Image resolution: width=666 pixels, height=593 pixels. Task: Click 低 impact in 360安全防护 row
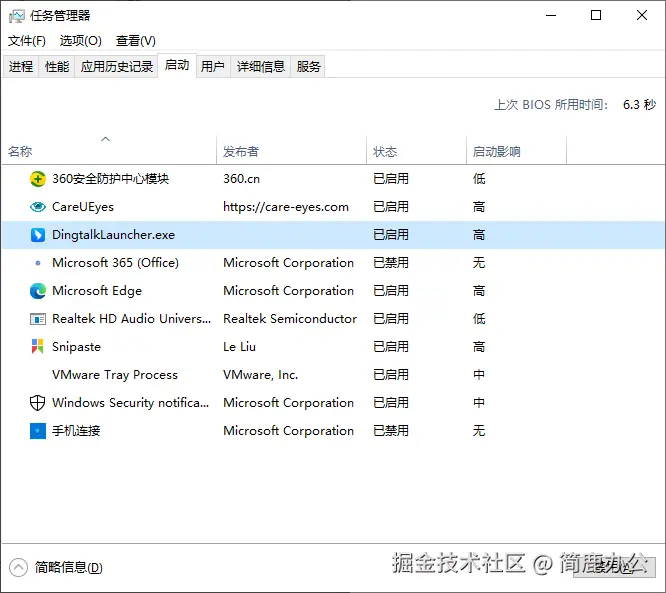click(x=479, y=179)
